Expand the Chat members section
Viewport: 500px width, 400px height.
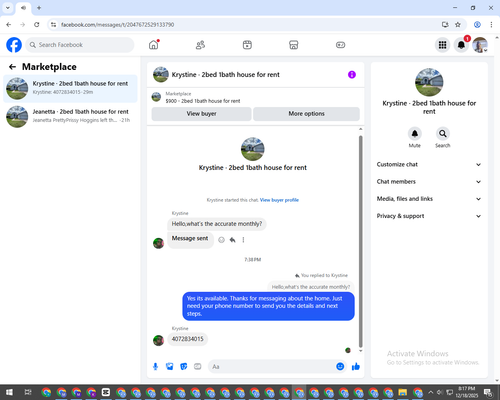[x=429, y=182]
